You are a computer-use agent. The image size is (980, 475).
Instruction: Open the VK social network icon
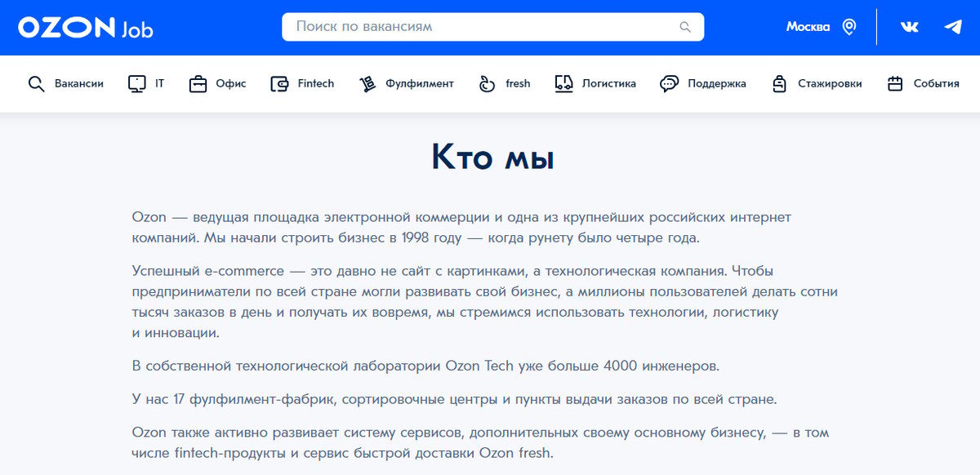point(909,27)
